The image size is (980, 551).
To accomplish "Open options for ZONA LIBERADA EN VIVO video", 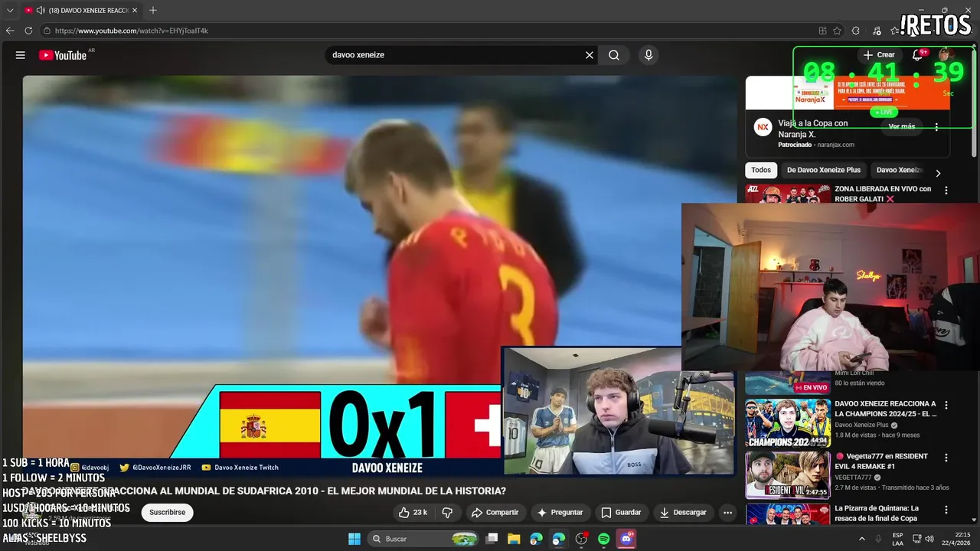I will tap(946, 191).
